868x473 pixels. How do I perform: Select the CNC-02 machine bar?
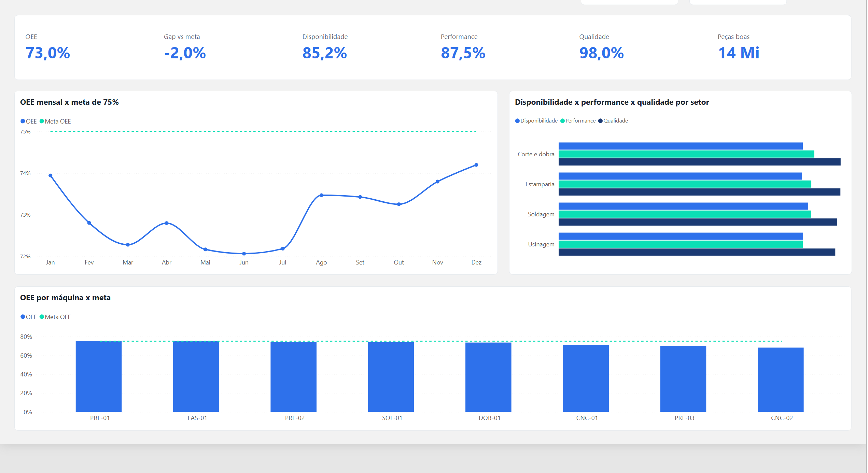click(781, 380)
